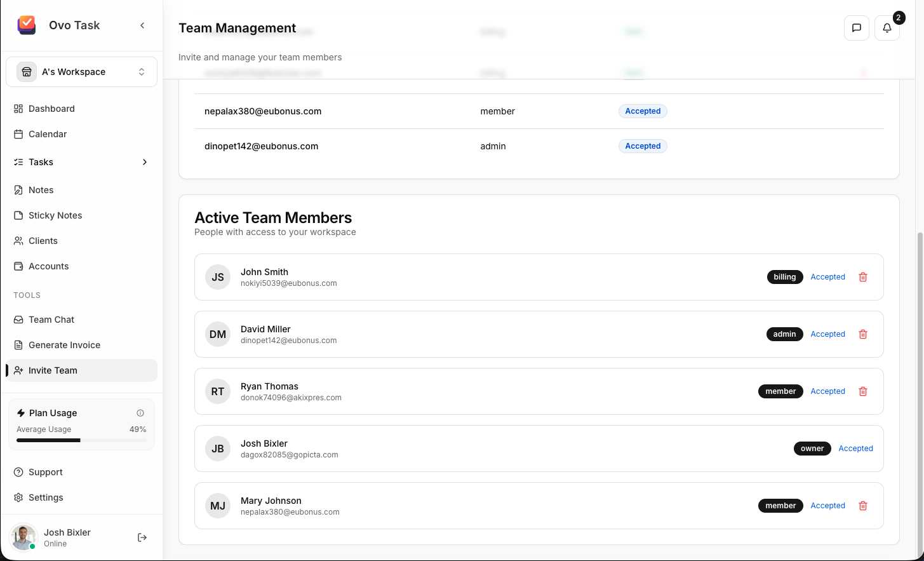Open the Dashboard menu item
Viewport: 924px width, 561px height.
pos(51,109)
